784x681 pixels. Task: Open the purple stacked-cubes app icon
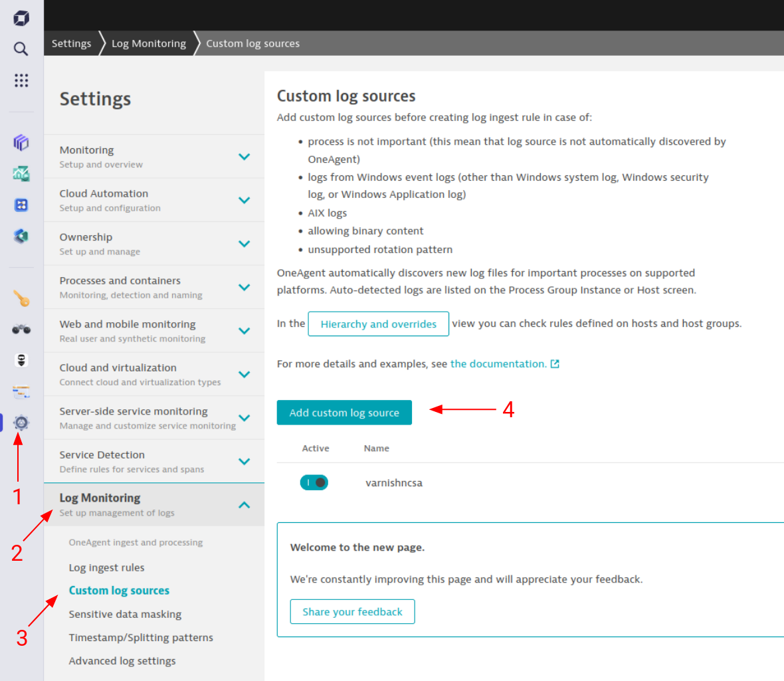(21, 142)
